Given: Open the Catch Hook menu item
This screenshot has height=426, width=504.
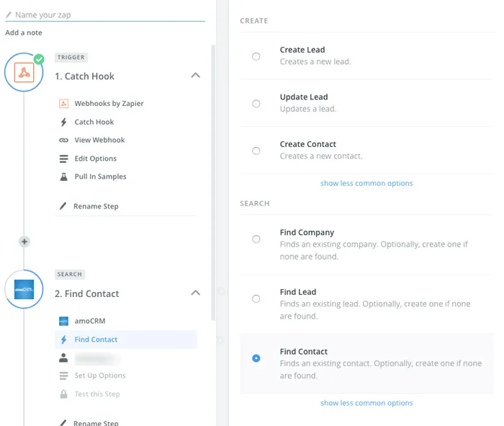Looking at the screenshot, I should pyautogui.click(x=94, y=123).
